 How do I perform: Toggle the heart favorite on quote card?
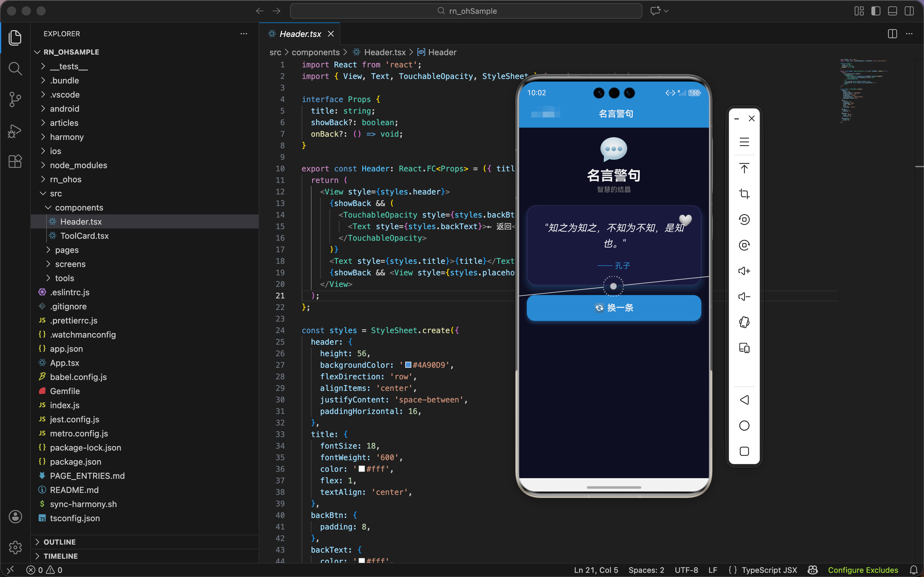click(x=685, y=220)
